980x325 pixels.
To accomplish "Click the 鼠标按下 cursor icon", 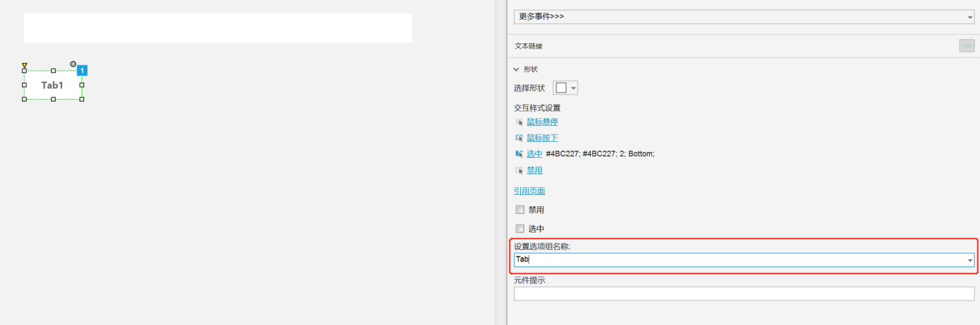I will pos(519,138).
